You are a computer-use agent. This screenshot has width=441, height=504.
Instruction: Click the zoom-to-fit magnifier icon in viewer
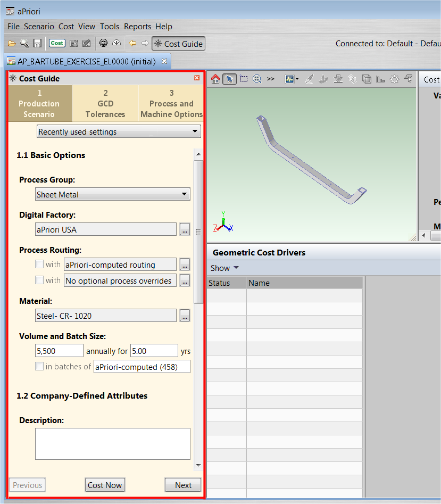click(x=257, y=79)
